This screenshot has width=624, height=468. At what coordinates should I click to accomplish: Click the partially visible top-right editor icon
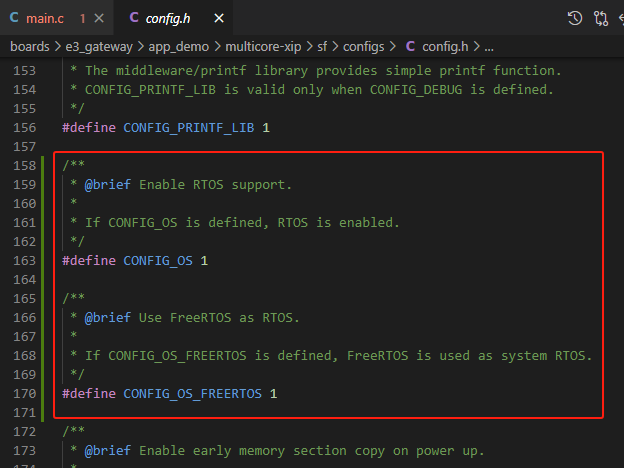pos(620,18)
